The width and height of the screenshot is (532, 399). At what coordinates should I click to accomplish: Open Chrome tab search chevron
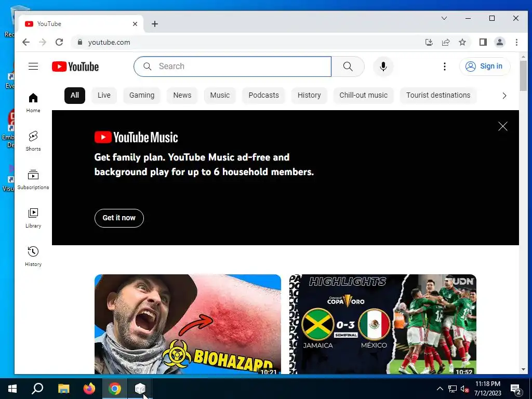tap(444, 18)
